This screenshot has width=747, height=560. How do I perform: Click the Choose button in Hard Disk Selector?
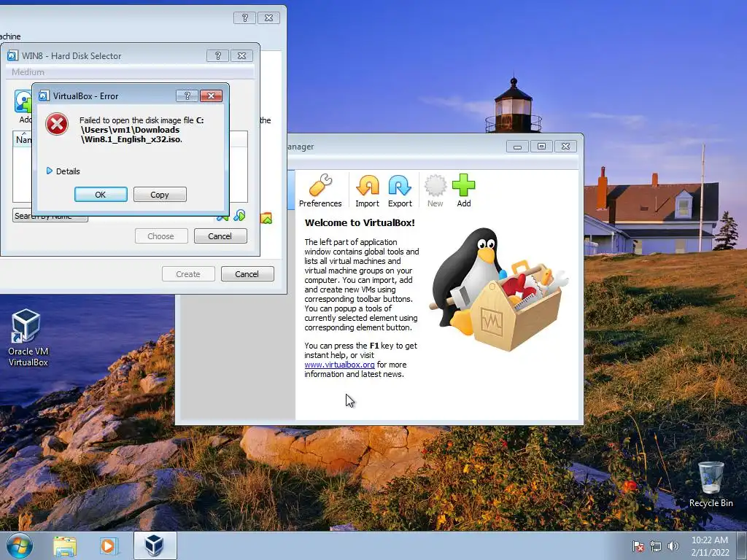160,236
